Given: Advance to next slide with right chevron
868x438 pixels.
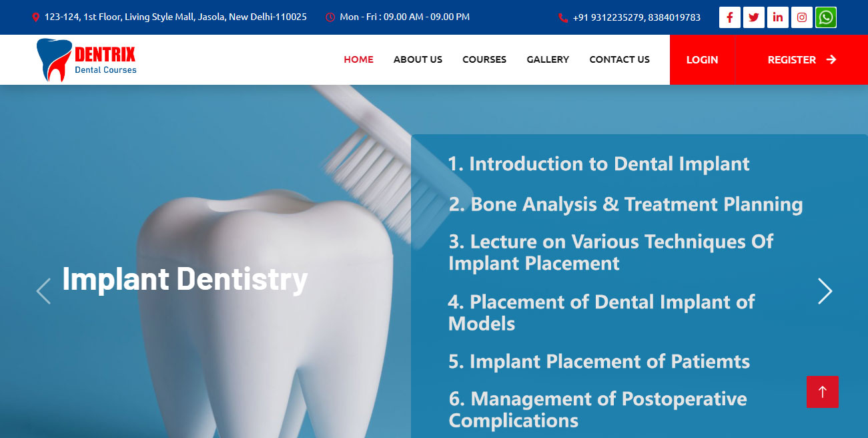Looking at the screenshot, I should [x=825, y=291].
